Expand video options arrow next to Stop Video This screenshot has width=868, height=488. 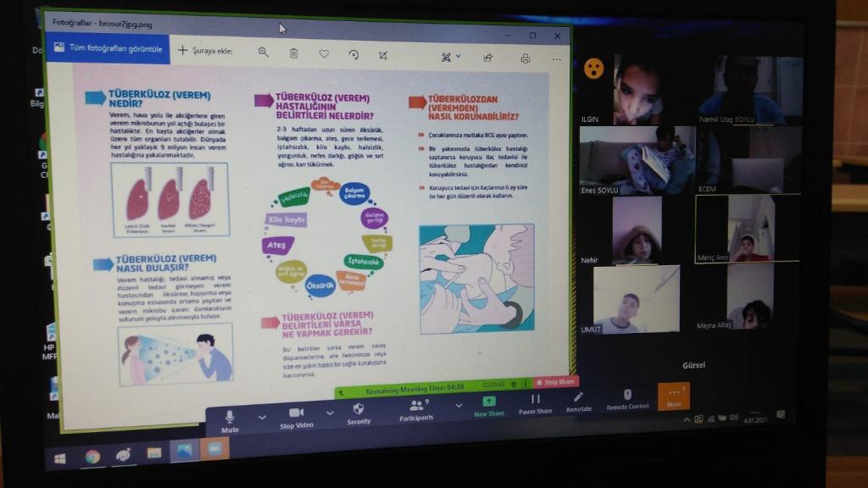coord(330,413)
